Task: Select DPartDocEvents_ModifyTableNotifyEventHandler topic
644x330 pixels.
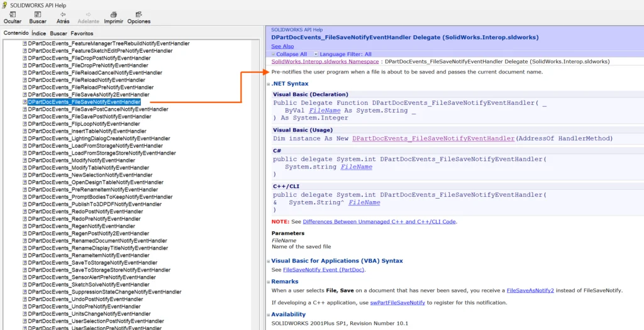Action: click(x=88, y=168)
